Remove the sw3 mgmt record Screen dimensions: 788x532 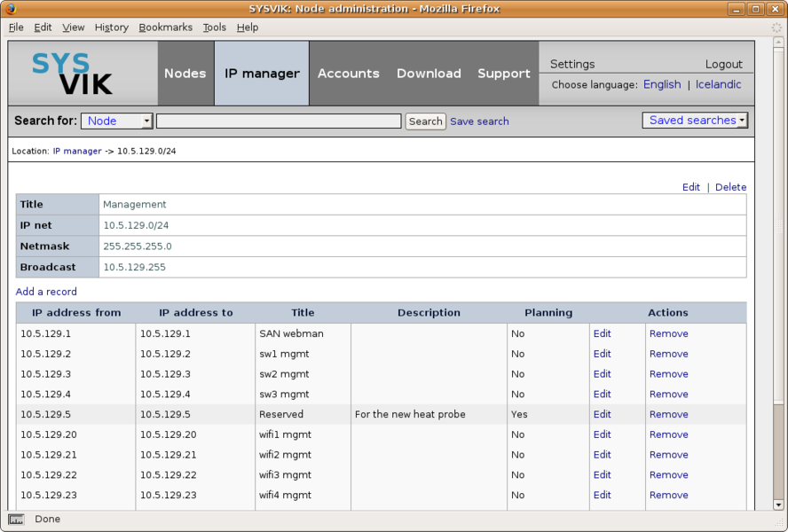(x=669, y=394)
